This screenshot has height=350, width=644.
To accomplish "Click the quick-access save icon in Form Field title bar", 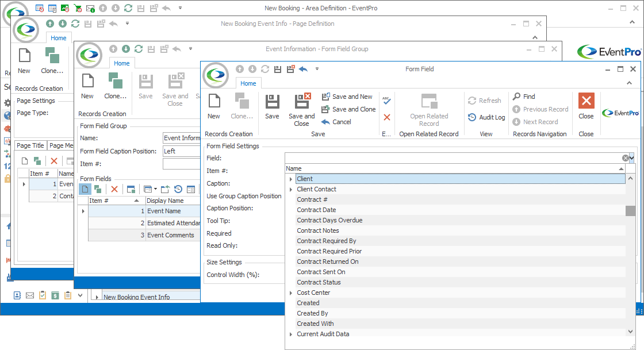I will coord(278,70).
